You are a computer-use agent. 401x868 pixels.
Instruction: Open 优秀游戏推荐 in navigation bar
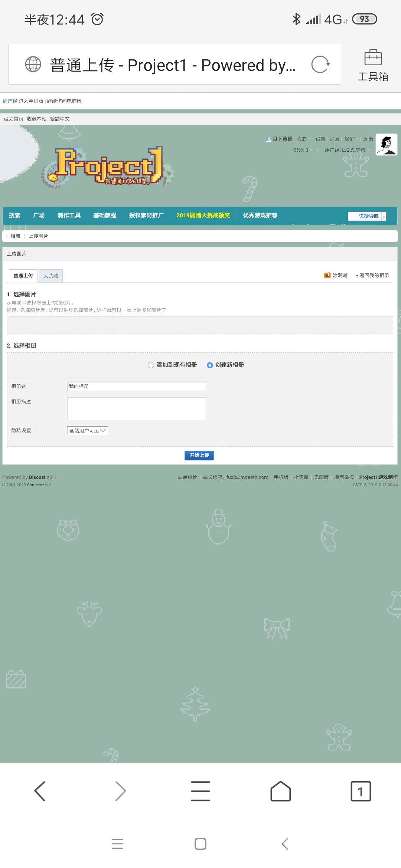pos(260,216)
